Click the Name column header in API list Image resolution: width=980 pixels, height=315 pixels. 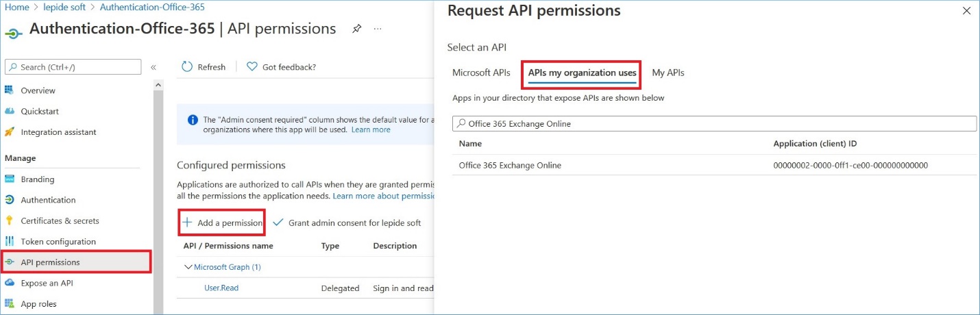point(470,144)
